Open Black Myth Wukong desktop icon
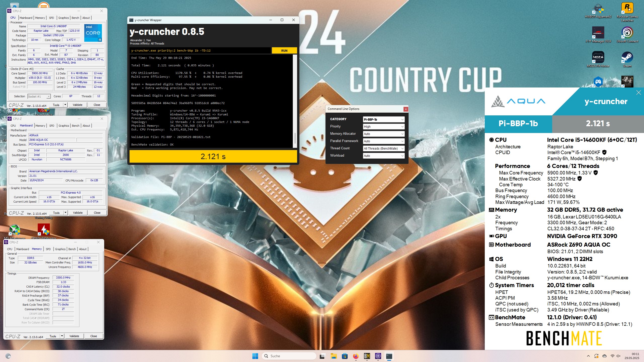644x362 pixels. click(x=627, y=81)
